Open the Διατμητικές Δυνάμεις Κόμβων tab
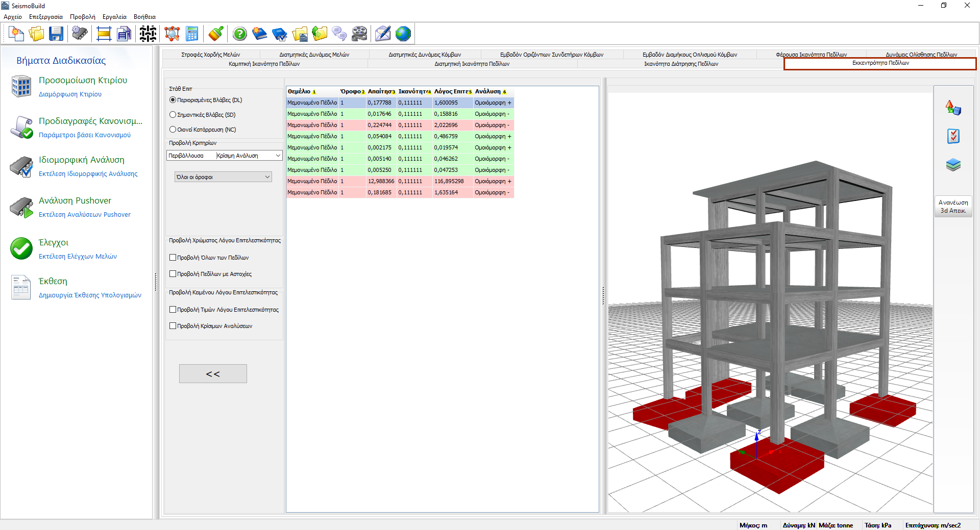Viewport: 980px width, 530px height. [x=424, y=55]
